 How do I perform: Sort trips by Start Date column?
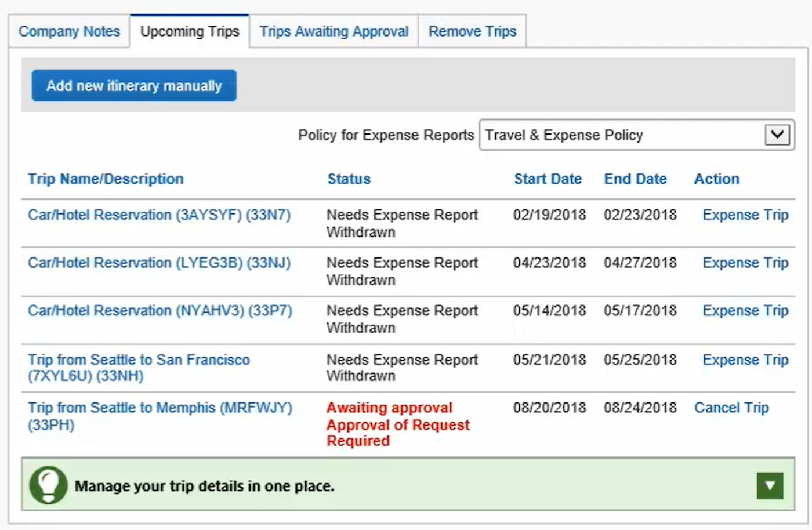point(548,179)
